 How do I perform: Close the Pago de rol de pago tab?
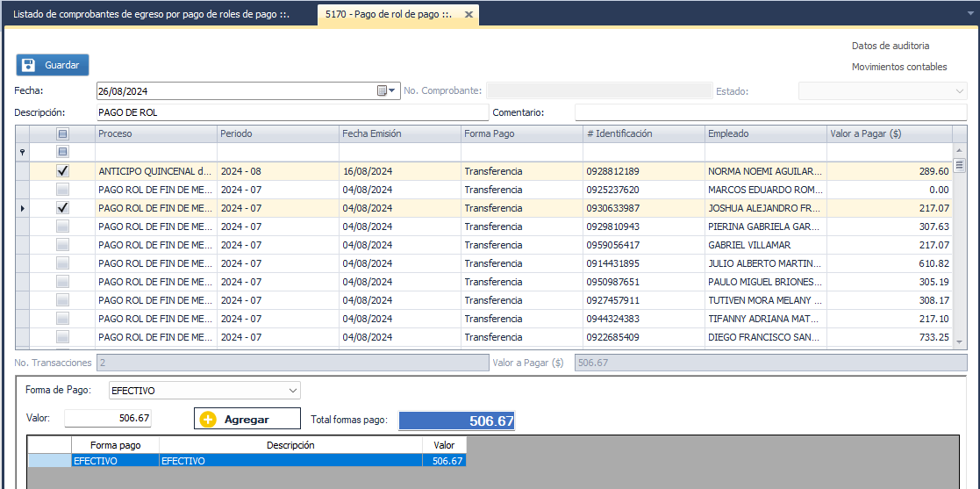pyautogui.click(x=469, y=15)
